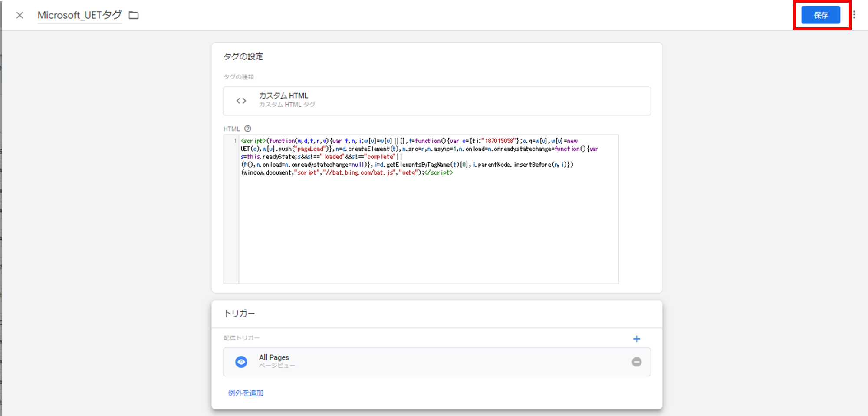Click the line number 1 in the editor gutter
The height and width of the screenshot is (416, 868).
[x=236, y=141]
